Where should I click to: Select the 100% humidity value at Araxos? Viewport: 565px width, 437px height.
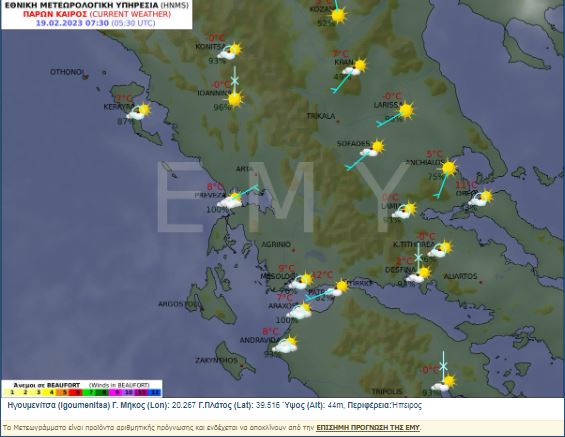287,320
